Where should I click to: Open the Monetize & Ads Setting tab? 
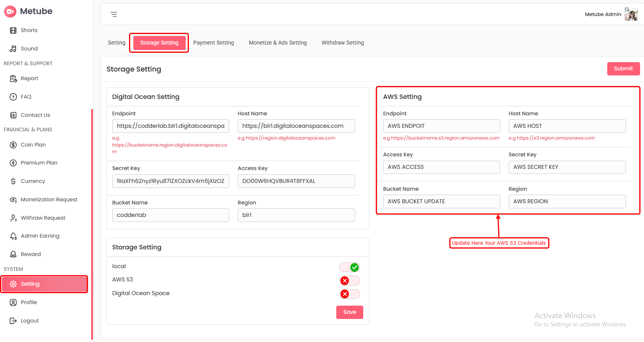(x=278, y=43)
